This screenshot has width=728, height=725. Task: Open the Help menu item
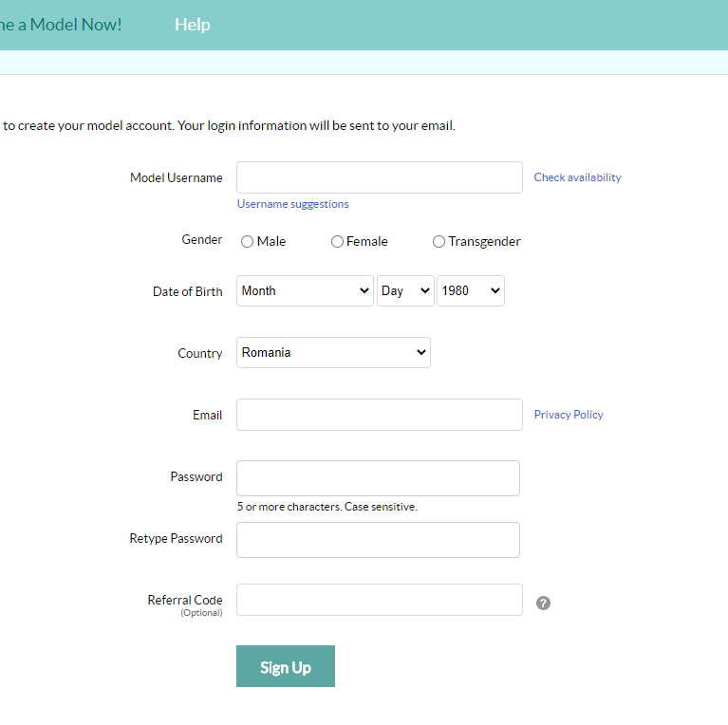[192, 25]
